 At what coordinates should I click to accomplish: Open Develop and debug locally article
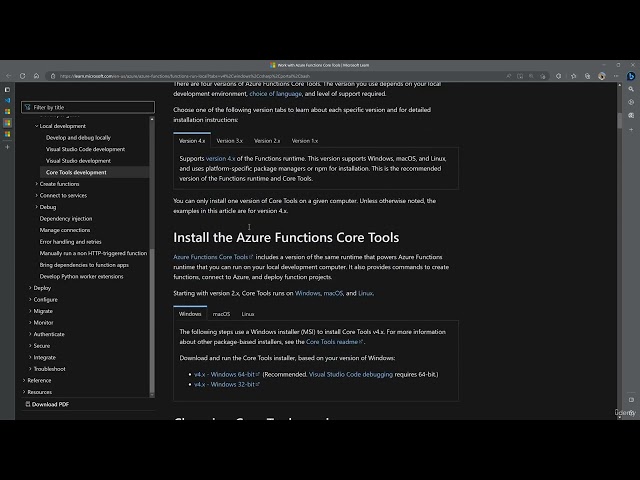[x=78, y=138]
